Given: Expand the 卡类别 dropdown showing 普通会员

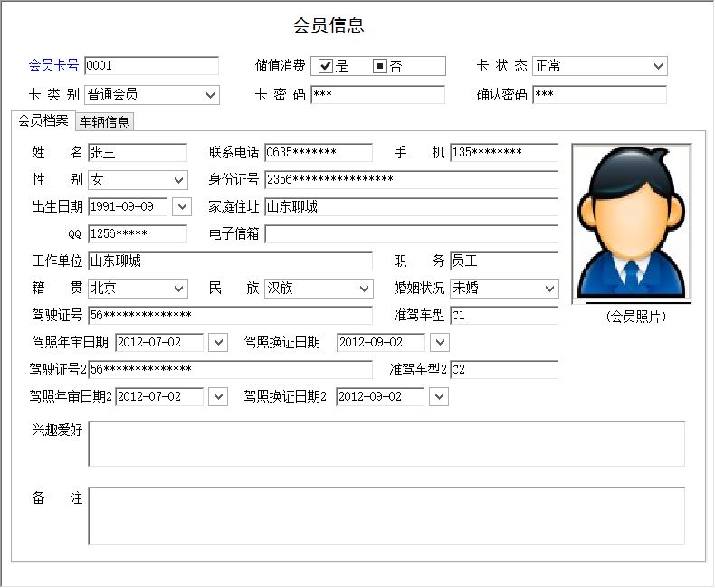Looking at the screenshot, I should pyautogui.click(x=211, y=94).
